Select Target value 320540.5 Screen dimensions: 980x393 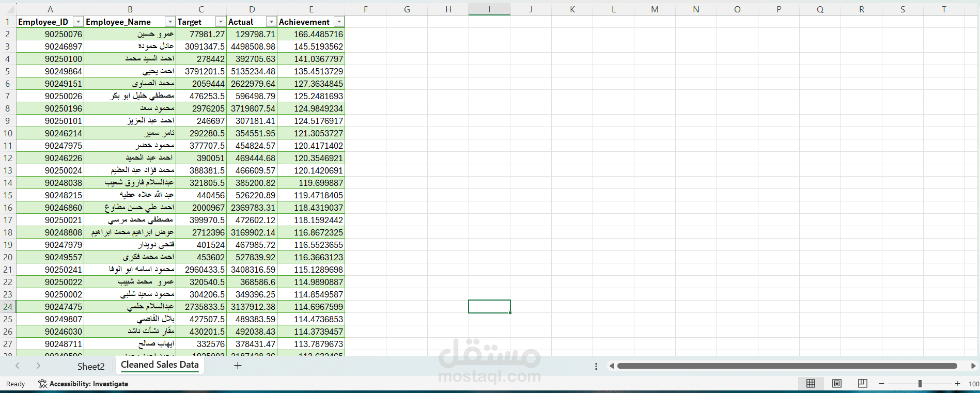pyautogui.click(x=201, y=282)
